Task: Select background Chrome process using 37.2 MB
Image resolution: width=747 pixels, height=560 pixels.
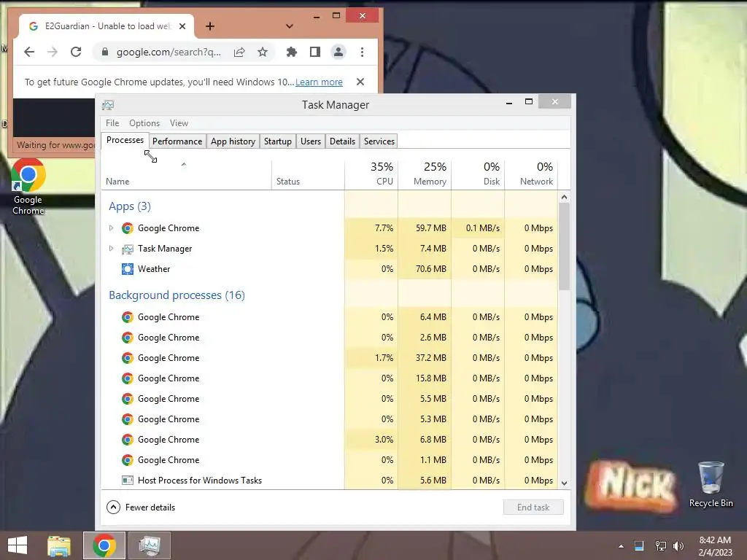Action: click(x=329, y=358)
